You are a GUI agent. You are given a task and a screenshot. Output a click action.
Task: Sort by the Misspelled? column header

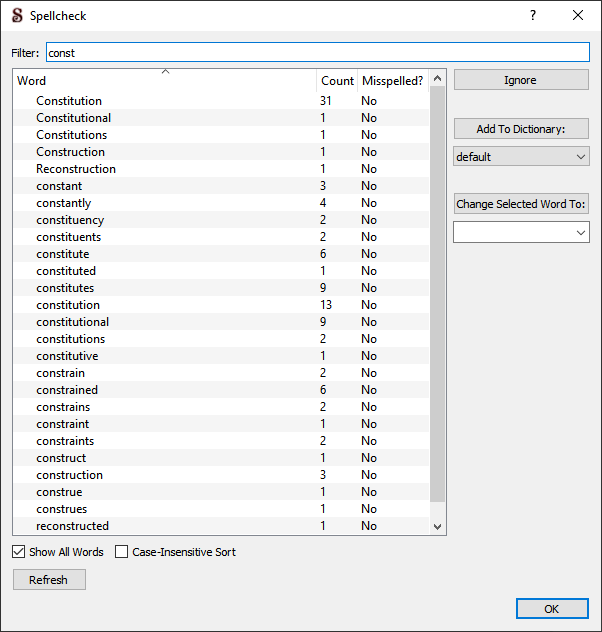tap(392, 81)
